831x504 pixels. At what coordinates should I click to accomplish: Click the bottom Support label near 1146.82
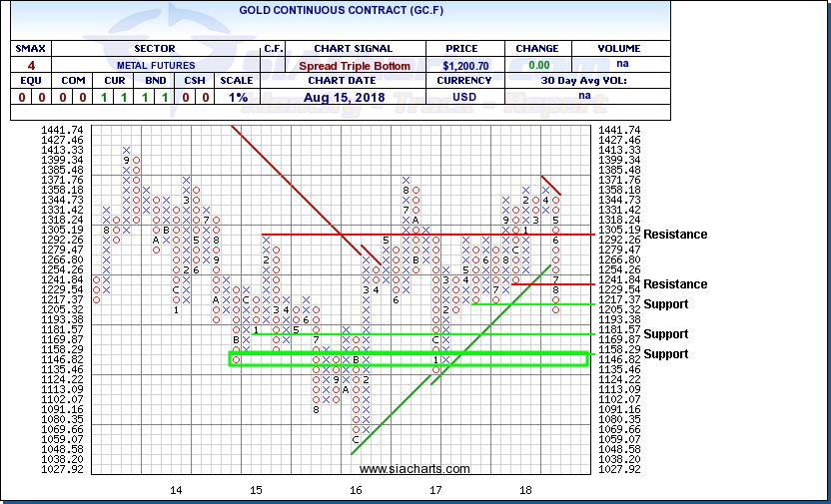point(665,354)
